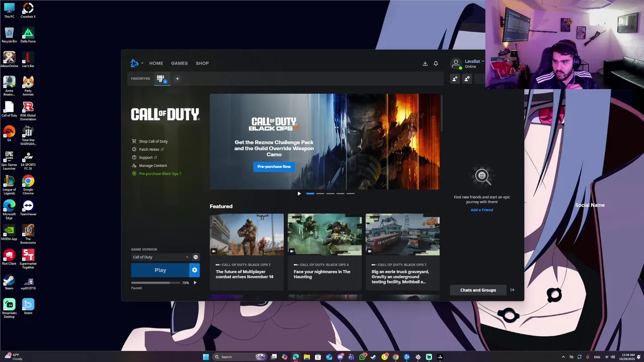Open Delta Force desktop shortcut
The height and width of the screenshot is (362, 644).
[28, 35]
